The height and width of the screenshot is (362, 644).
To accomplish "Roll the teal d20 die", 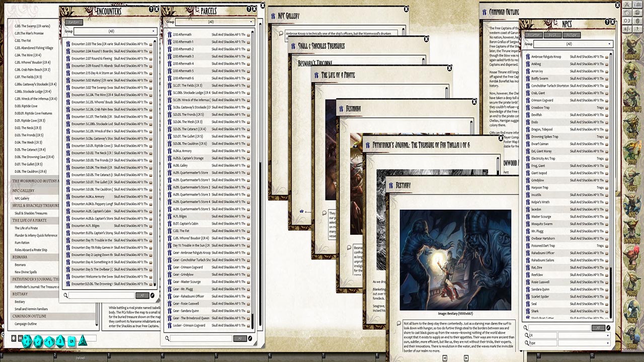I will point(26,342).
